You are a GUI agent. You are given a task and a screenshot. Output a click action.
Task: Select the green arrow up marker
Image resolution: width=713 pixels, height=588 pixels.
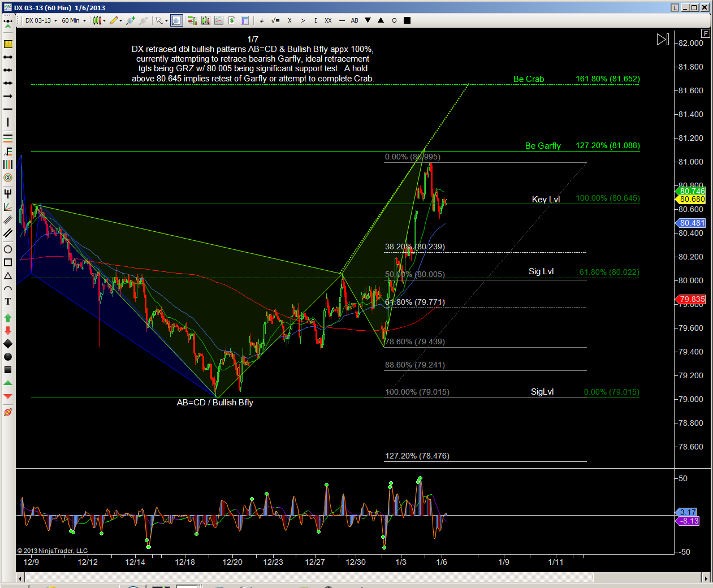(x=8, y=318)
